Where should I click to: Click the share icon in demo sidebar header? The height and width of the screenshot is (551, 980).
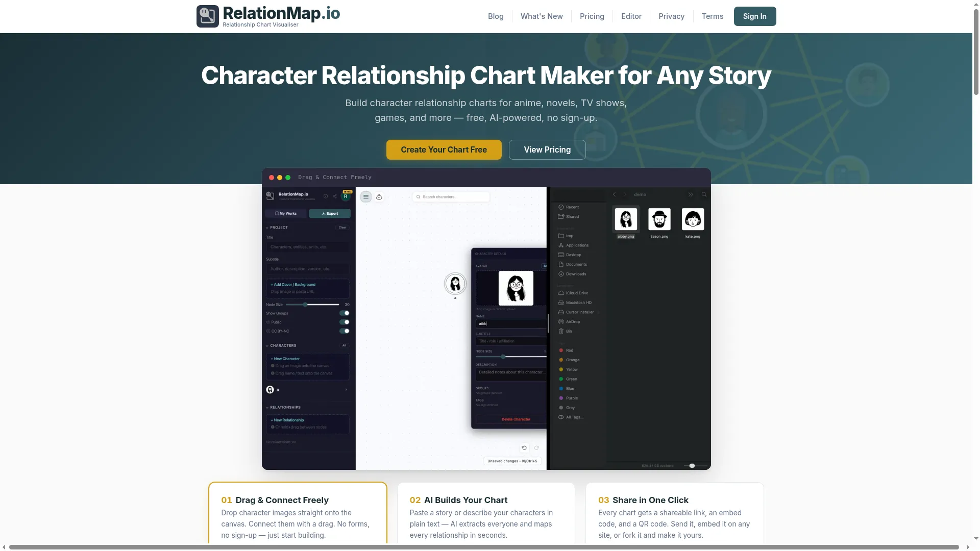(335, 196)
